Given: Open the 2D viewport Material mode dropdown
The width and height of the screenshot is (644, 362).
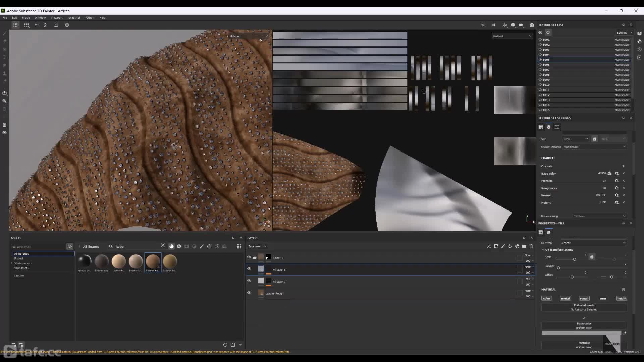Looking at the screenshot, I should pos(512,36).
